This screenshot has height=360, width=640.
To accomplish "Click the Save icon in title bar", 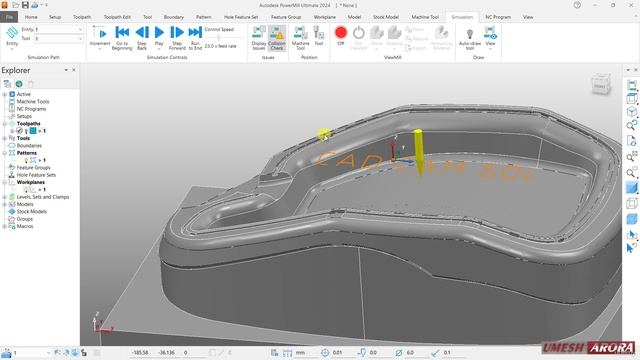I will [x=25, y=5].
